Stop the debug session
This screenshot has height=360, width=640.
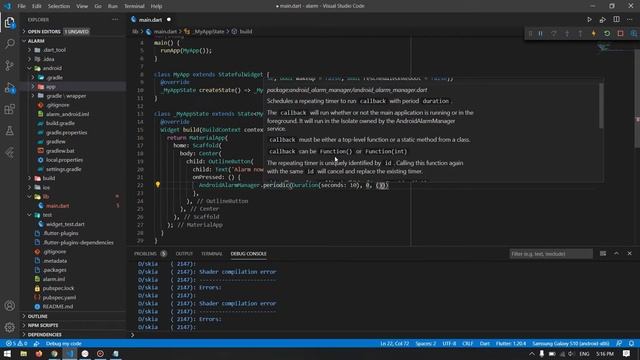click(x=620, y=33)
